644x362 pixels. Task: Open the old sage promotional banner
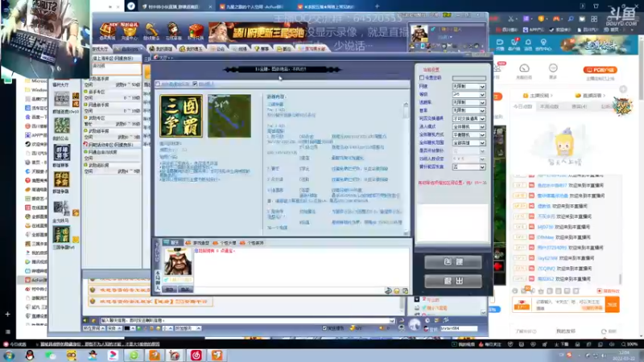(258, 32)
